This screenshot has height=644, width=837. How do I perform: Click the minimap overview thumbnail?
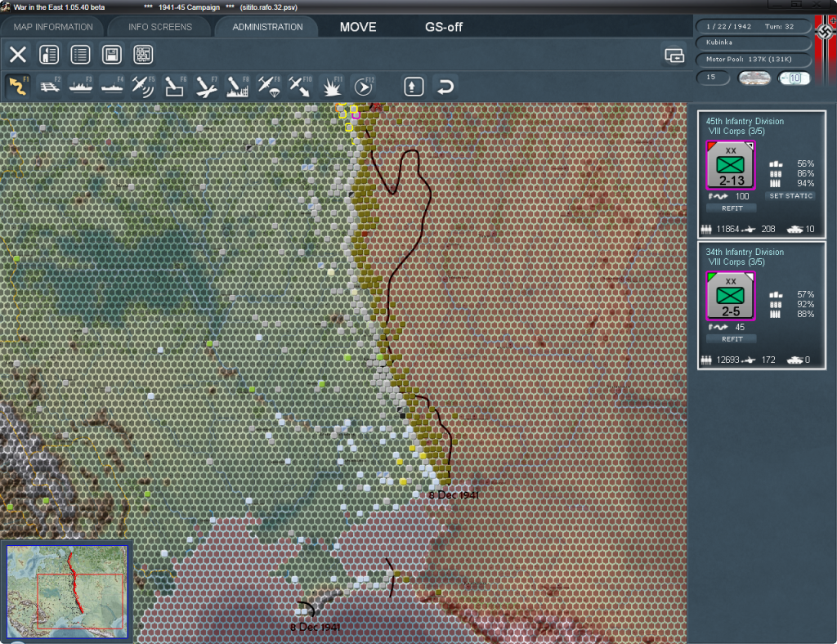click(67, 591)
